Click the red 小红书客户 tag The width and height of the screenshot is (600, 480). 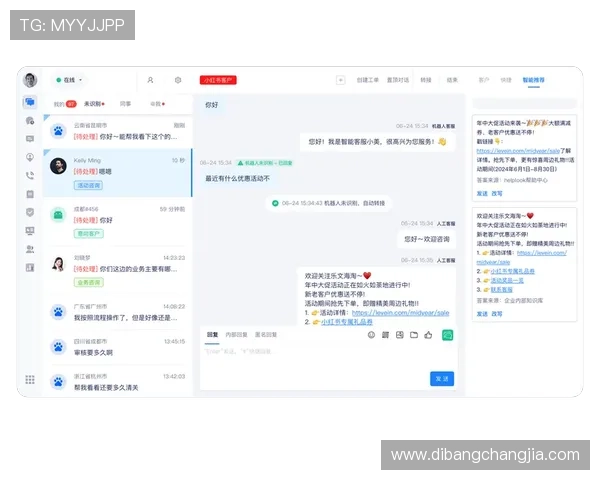coord(218,80)
